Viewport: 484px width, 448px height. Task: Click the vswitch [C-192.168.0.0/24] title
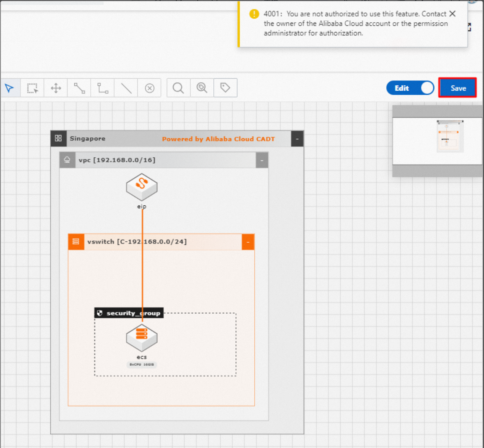click(x=137, y=242)
